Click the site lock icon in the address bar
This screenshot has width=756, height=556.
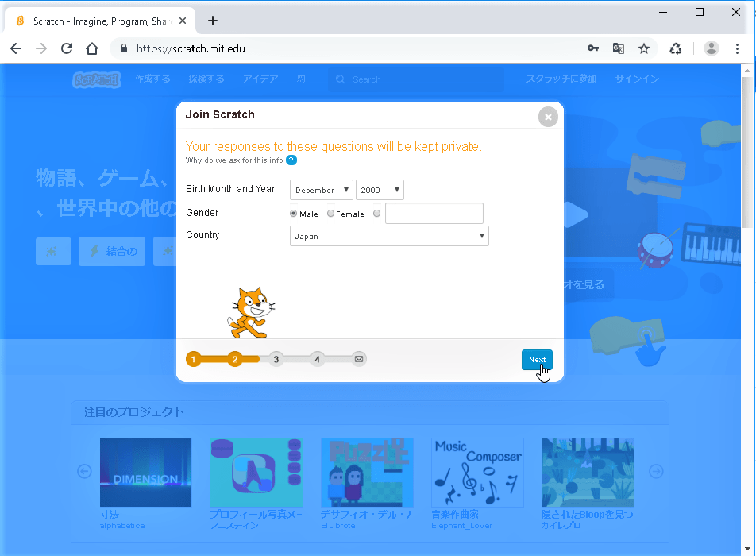[x=124, y=48]
